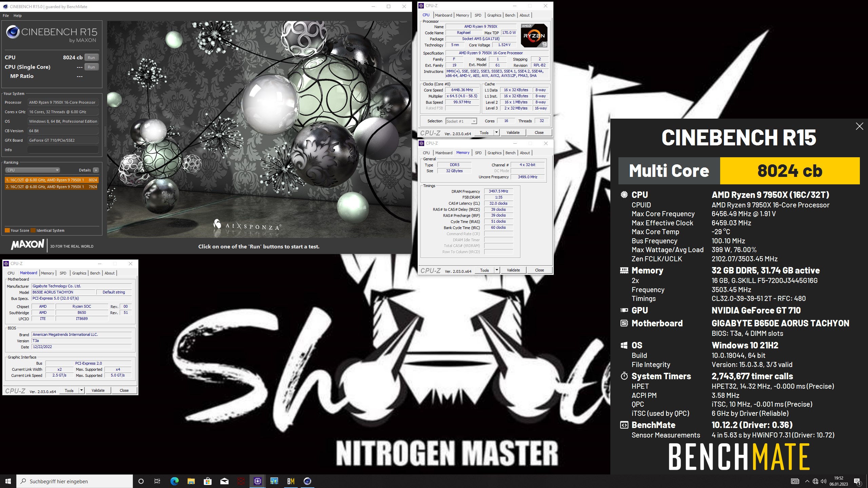Viewport: 868px width, 488px height.
Task: Click the Windows OS icon in BenchMate panel
Action: pyautogui.click(x=624, y=345)
